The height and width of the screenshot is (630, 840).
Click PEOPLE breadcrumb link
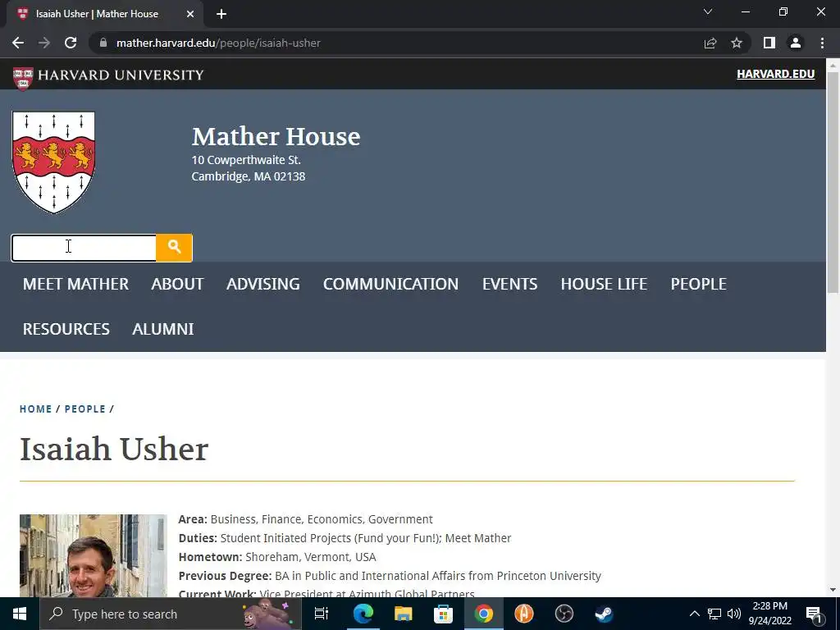[x=85, y=409]
